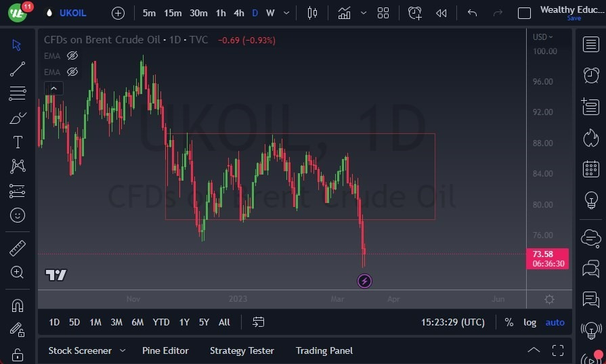Viewport: 606px width, 364px height.
Task: Open the Alerts panel clock icon
Action: tap(591, 74)
